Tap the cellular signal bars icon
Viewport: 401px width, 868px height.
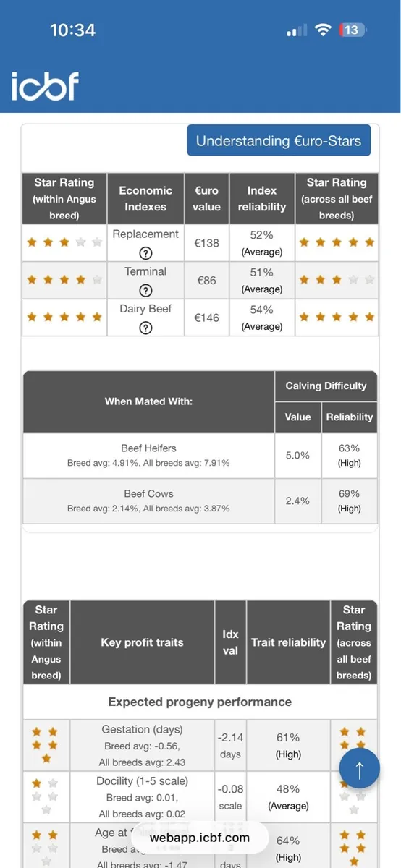[297, 30]
